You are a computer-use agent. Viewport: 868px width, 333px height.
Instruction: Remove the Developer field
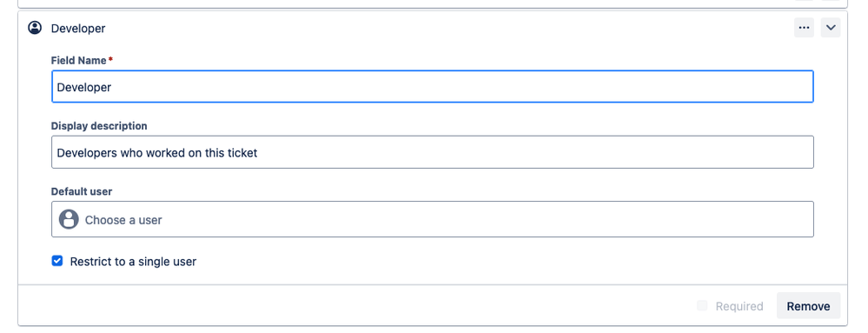pos(808,306)
